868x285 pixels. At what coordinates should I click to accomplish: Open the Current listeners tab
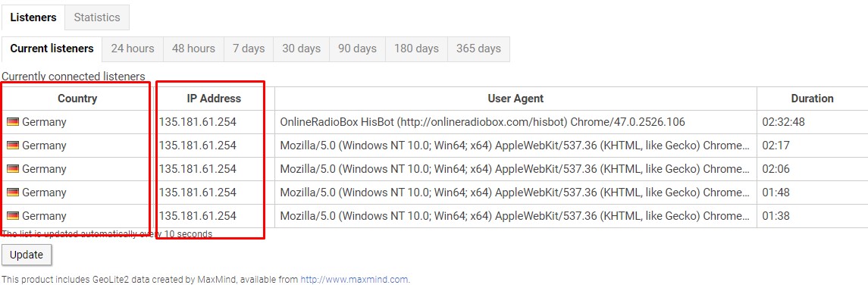52,49
